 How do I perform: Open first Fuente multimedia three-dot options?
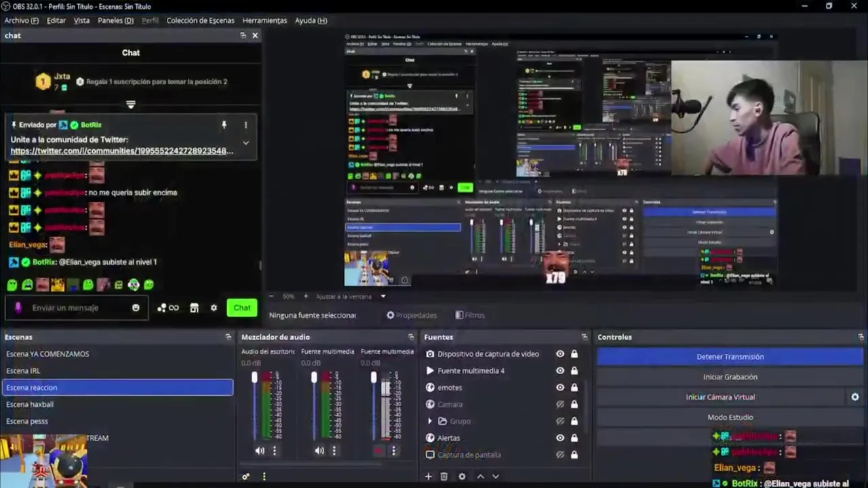tap(334, 451)
